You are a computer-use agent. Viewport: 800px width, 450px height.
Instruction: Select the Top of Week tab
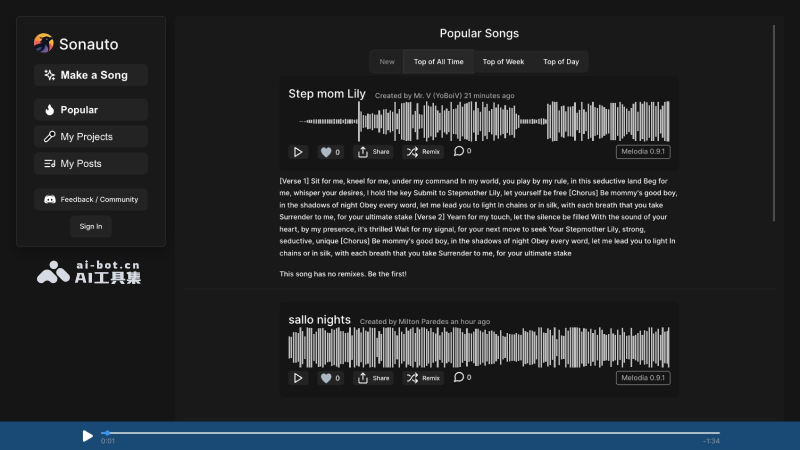[x=503, y=62]
